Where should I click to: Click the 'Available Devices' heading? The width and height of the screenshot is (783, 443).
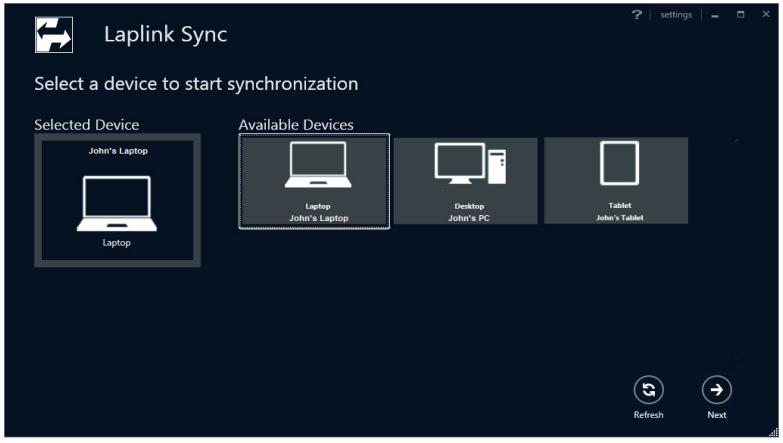[x=296, y=124]
